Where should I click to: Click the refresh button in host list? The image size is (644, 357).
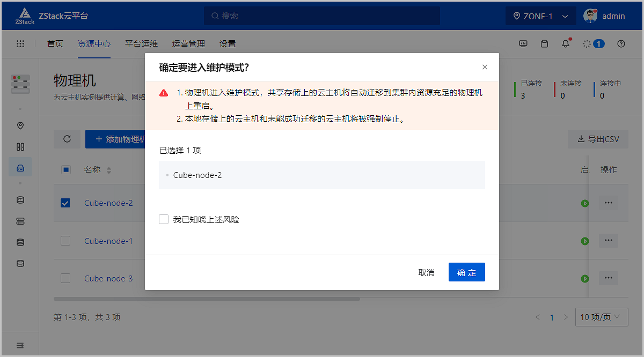pos(67,139)
